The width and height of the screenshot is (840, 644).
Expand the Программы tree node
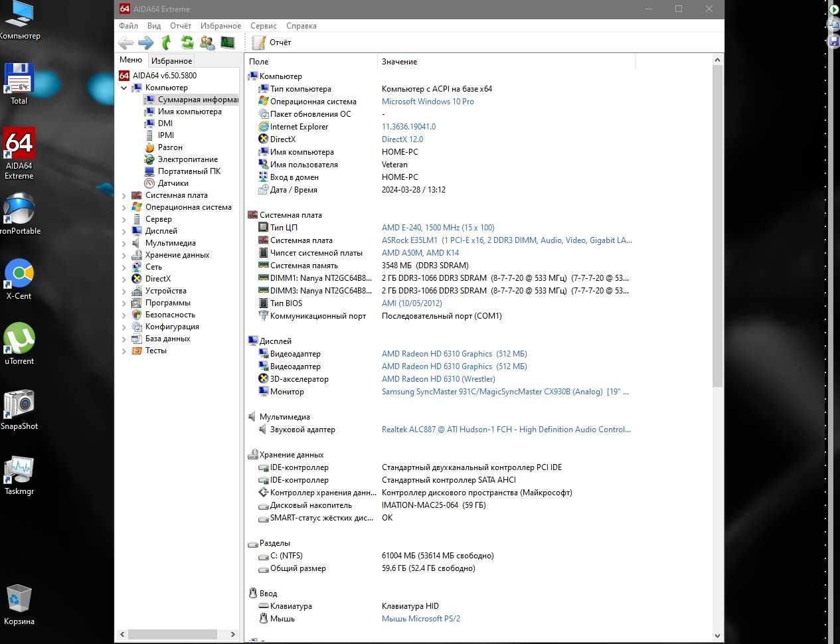(124, 303)
